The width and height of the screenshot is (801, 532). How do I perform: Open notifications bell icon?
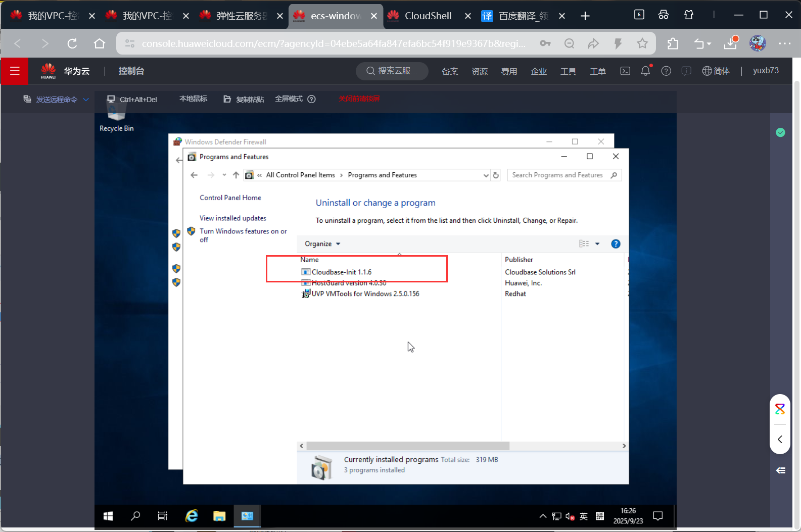tap(645, 71)
